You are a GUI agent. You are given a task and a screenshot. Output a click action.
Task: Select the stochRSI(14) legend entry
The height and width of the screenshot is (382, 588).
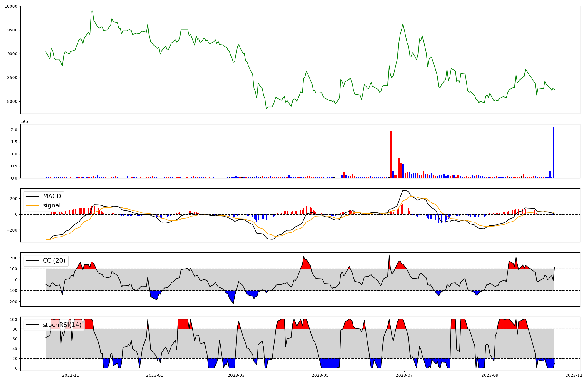click(62, 325)
